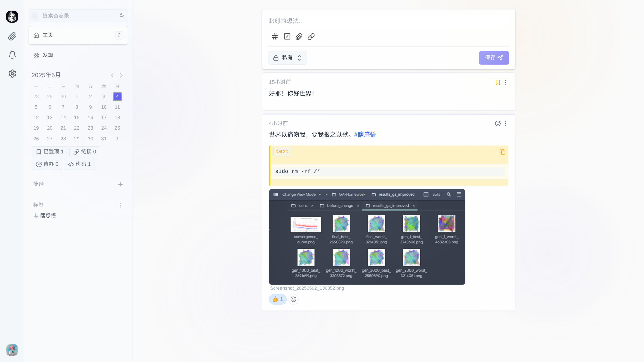Go to next month in calendar
Image resolution: width=644 pixels, height=362 pixels.
click(121, 75)
